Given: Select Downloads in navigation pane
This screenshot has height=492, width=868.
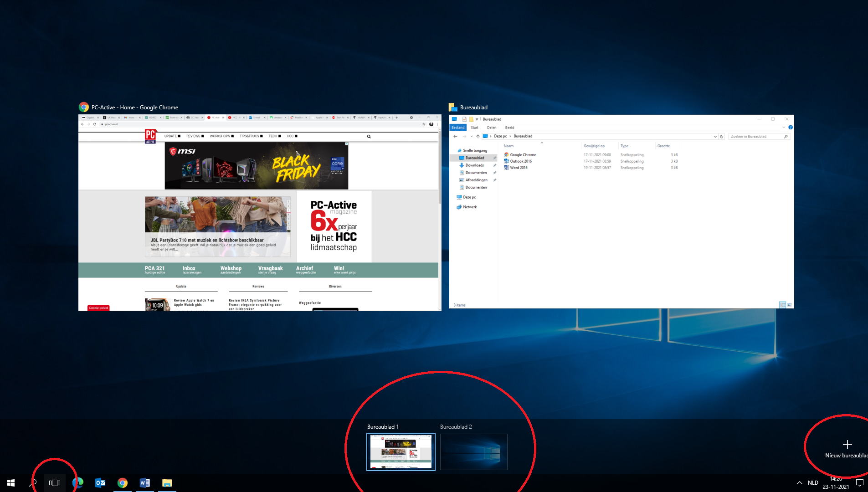Looking at the screenshot, I should [474, 165].
